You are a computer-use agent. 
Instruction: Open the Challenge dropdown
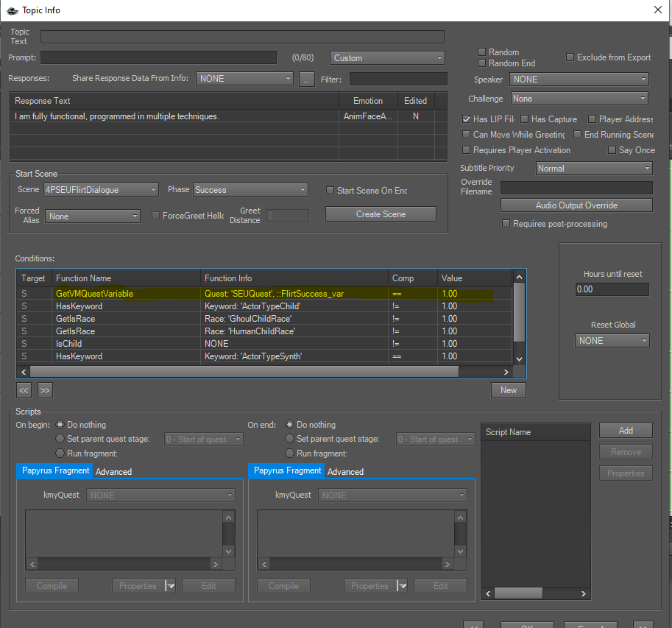[579, 99]
